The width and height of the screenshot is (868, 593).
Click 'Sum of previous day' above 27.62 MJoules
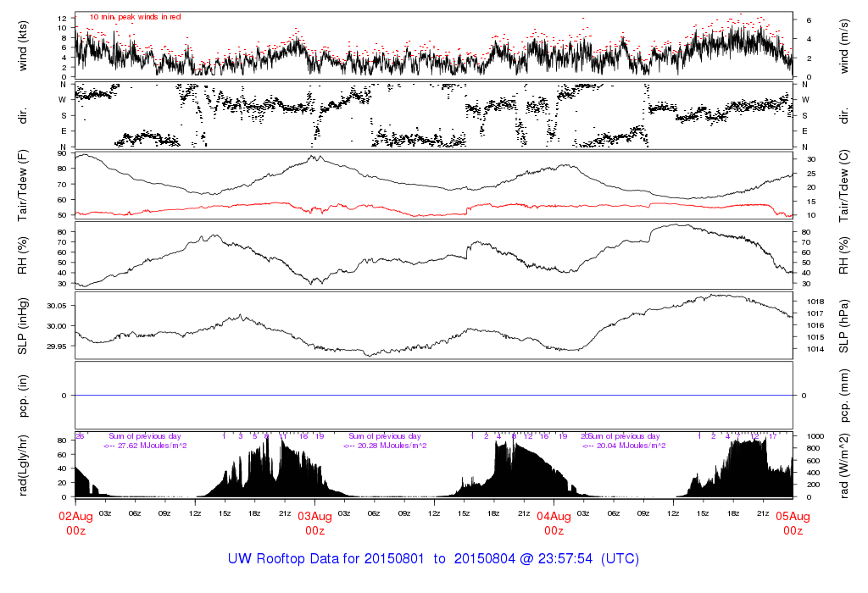pos(144,436)
